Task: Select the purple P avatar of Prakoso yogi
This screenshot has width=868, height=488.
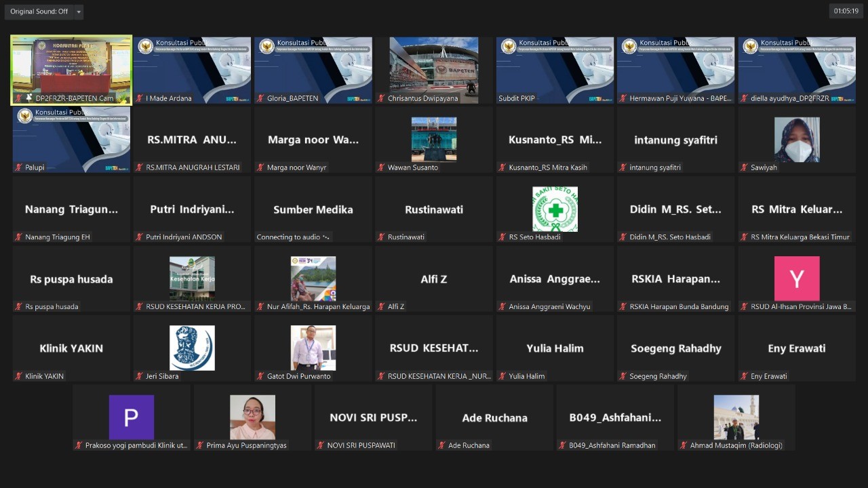Action: point(131,418)
